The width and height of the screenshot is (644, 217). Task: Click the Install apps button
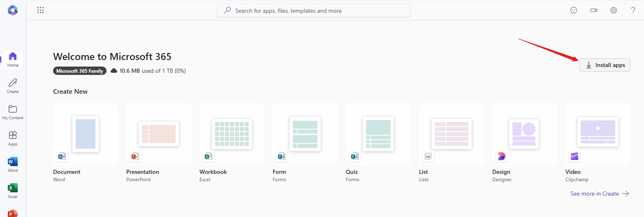pyautogui.click(x=605, y=65)
